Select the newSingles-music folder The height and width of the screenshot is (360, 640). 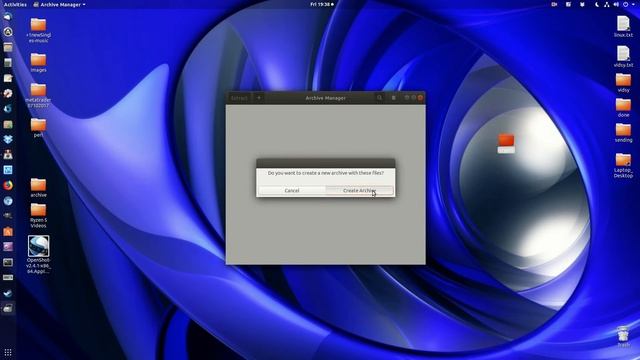click(x=38, y=30)
